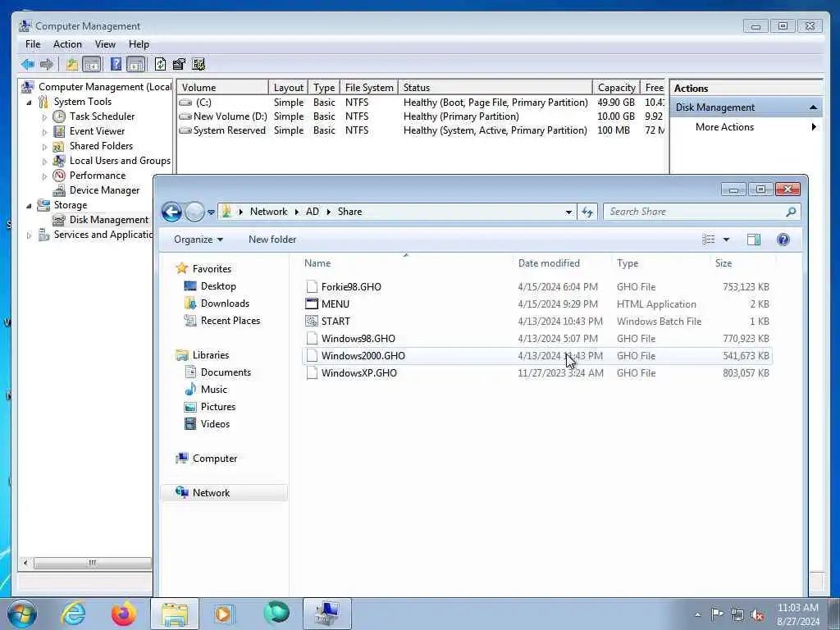Open Explorer help question mark icon
Screen dimensions: 840x630
point(783,240)
